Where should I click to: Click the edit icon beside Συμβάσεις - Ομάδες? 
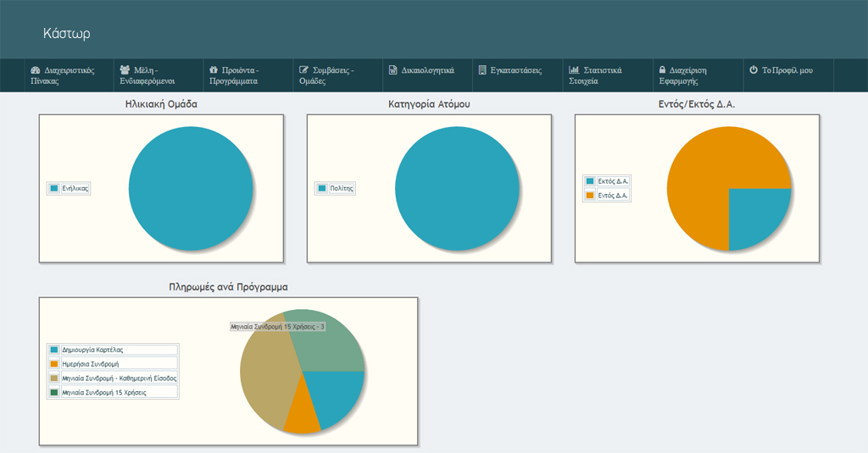click(304, 70)
